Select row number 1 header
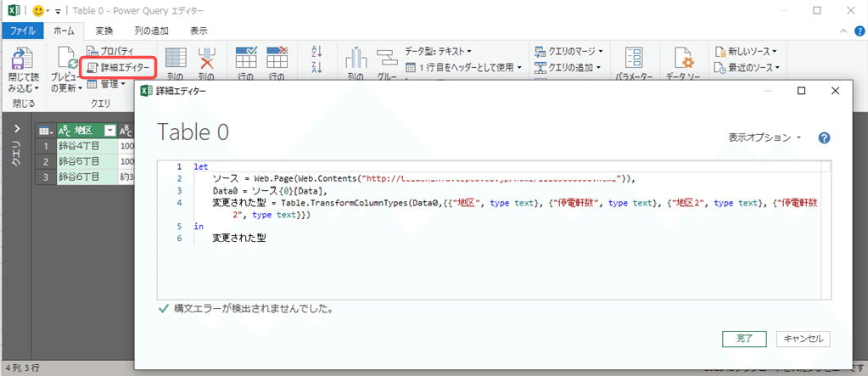 tap(45, 146)
